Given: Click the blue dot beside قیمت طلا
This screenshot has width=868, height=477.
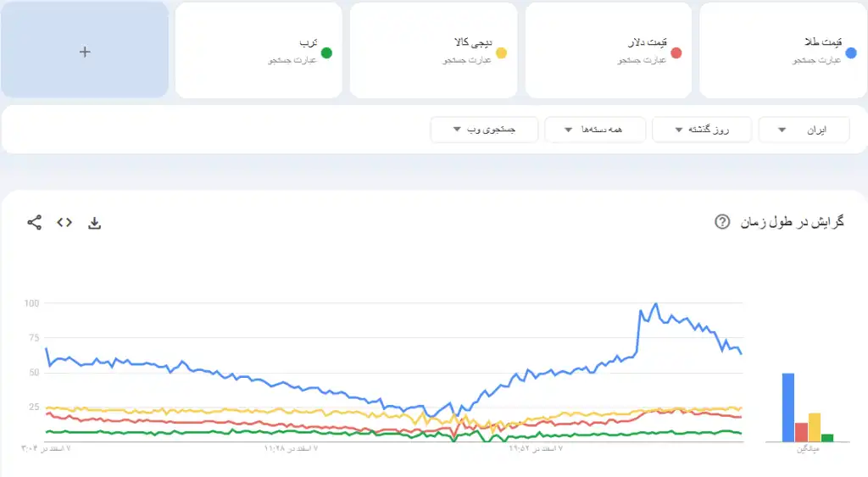Looking at the screenshot, I should point(851,53).
